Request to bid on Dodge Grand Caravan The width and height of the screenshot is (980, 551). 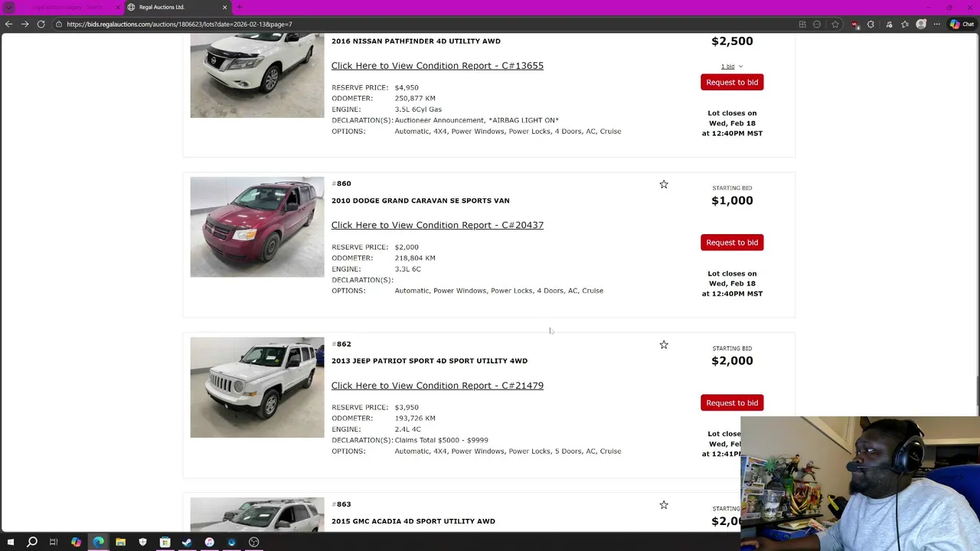[732, 243]
